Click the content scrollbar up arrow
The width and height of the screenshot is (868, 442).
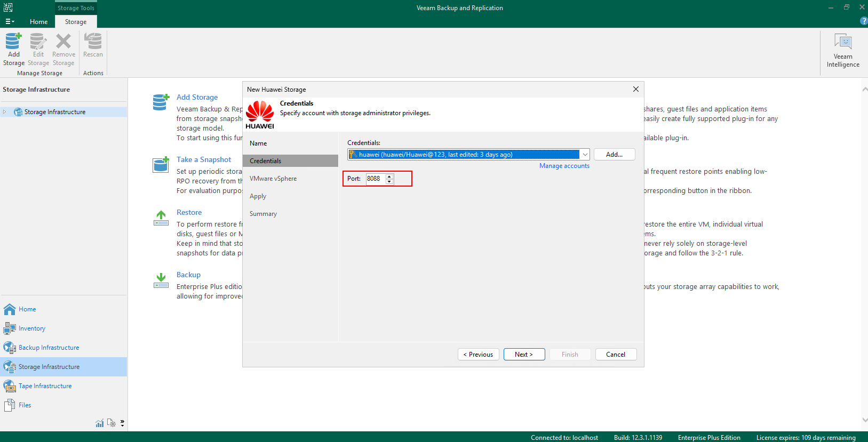(864, 90)
